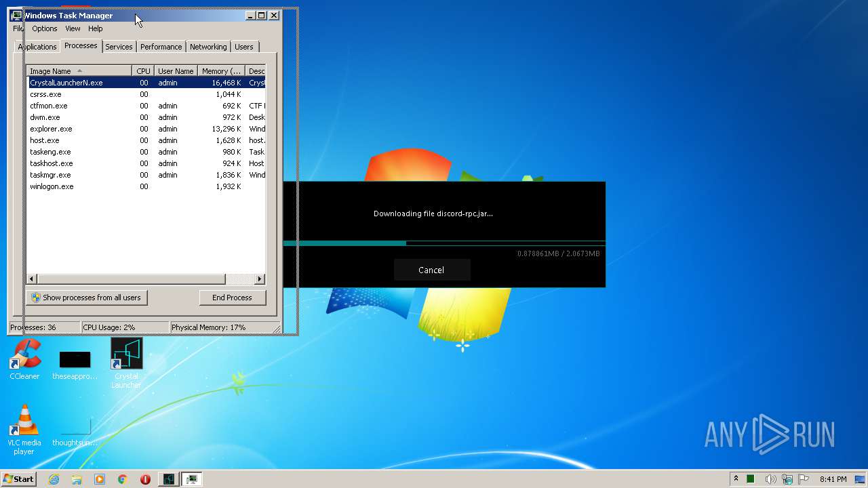Open the network tray icon
868x488 pixels.
[787, 479]
